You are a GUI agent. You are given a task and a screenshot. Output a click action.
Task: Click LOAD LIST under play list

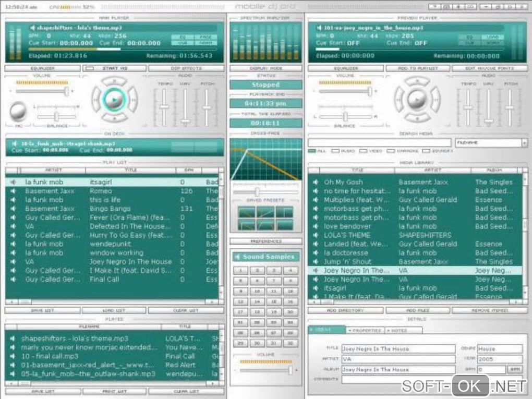(x=114, y=310)
